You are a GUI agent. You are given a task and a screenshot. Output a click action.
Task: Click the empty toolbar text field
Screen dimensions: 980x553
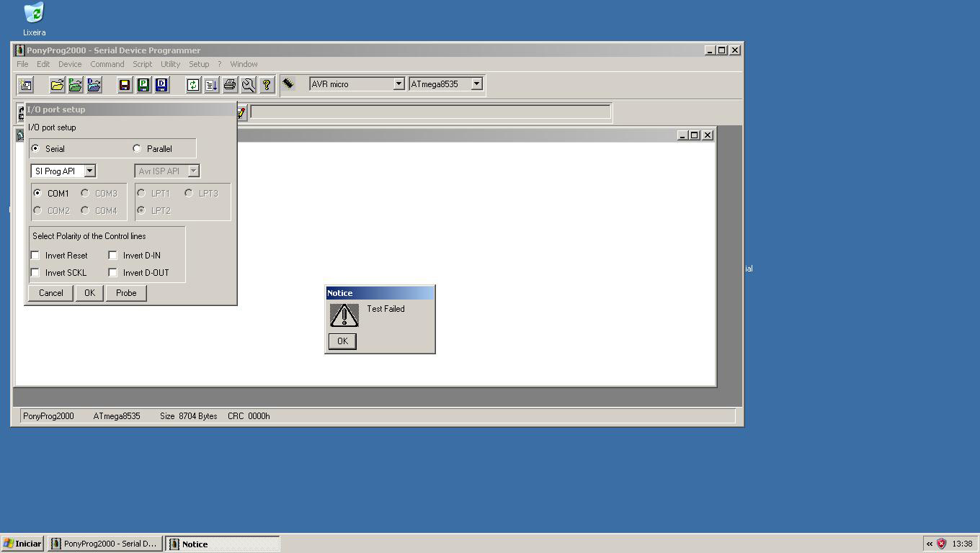click(430, 112)
